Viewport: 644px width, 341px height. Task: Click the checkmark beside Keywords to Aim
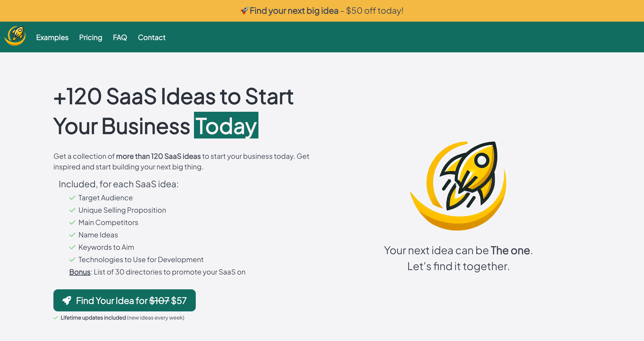tap(72, 247)
